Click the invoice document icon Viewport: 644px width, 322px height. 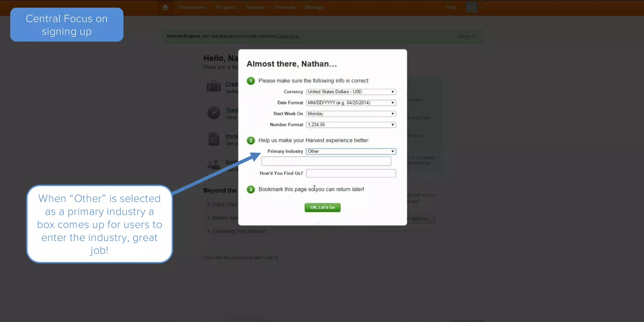pyautogui.click(x=214, y=139)
